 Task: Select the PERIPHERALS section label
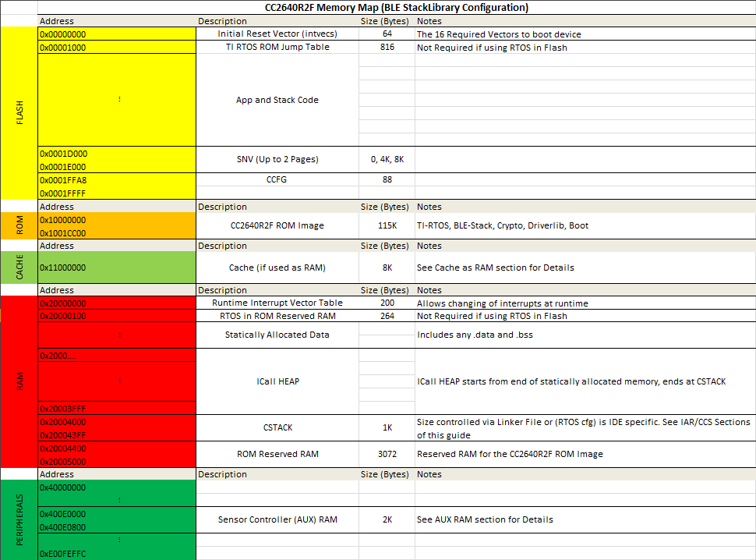(19, 520)
